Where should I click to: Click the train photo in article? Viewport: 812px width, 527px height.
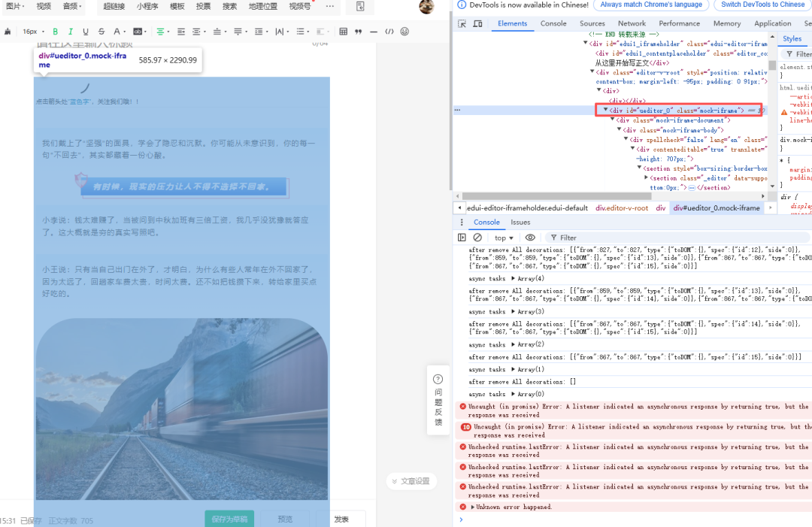[x=182, y=409]
